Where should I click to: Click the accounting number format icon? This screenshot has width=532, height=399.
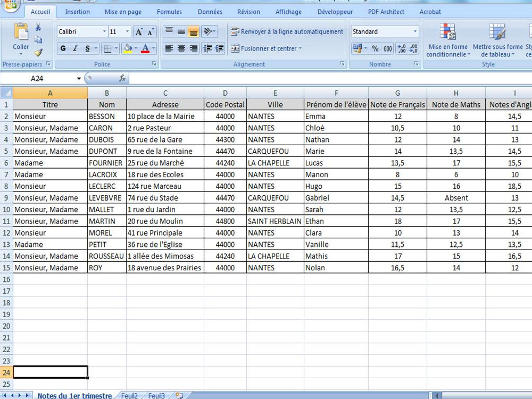(358, 48)
